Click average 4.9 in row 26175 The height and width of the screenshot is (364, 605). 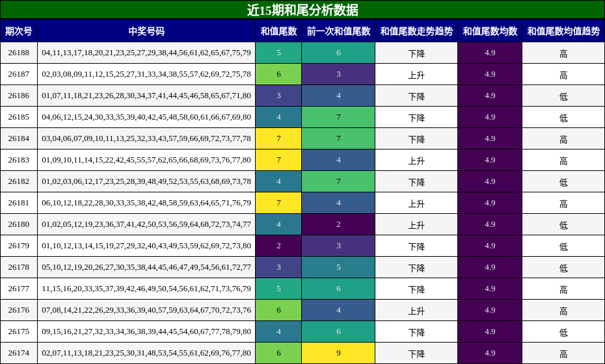click(x=490, y=331)
